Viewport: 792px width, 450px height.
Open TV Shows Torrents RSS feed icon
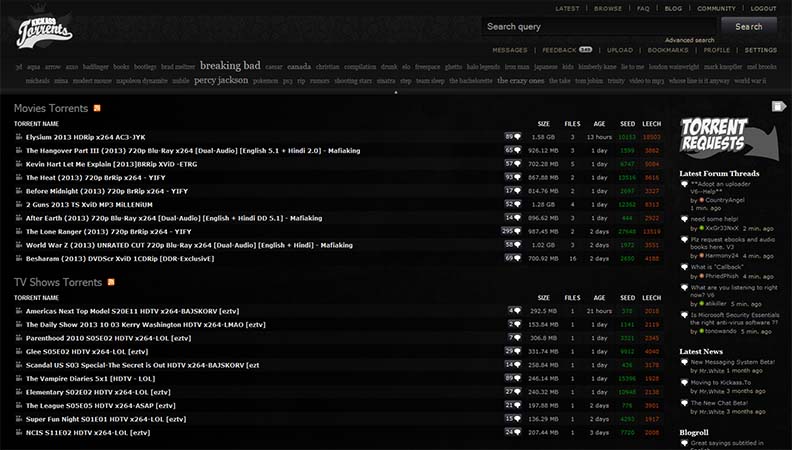pyautogui.click(x=111, y=282)
